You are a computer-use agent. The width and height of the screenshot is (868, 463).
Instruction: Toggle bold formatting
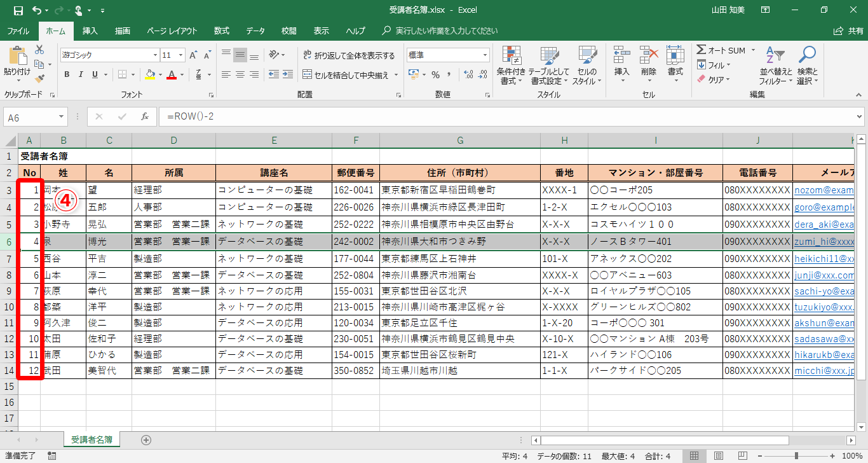67,74
